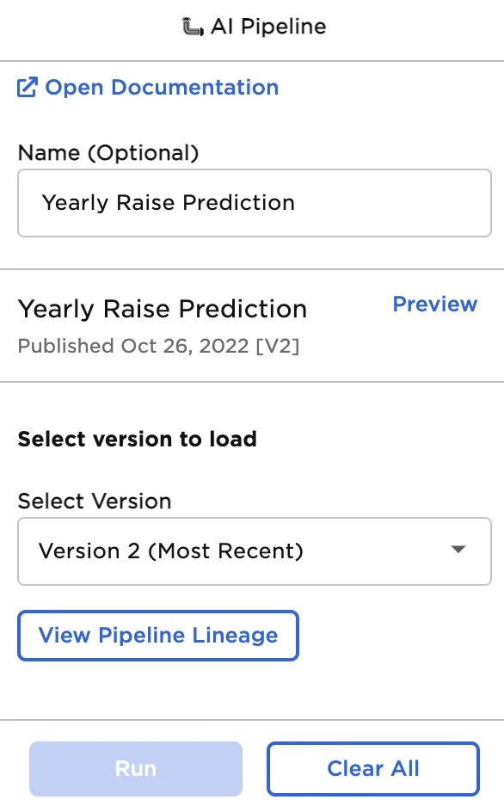This screenshot has height=812, width=504.
Task: Click the Yearly Raise Prediction text in the field
Action: 168,203
